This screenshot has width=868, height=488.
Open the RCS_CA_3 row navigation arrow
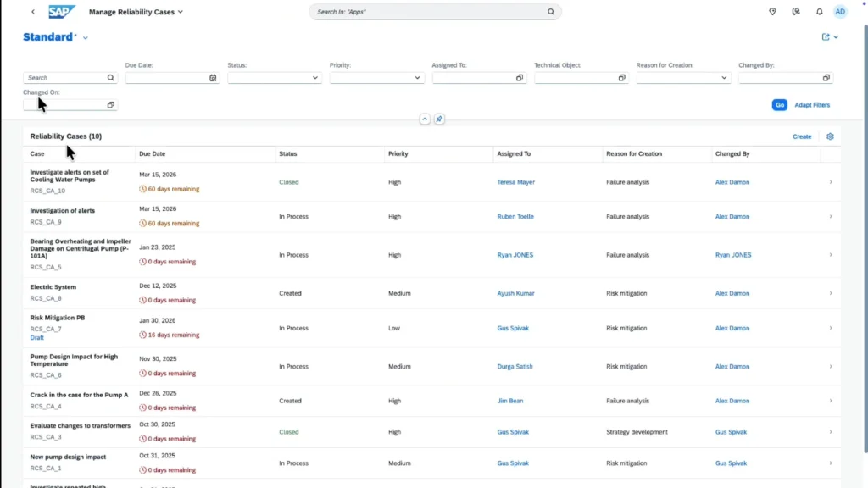(831, 432)
